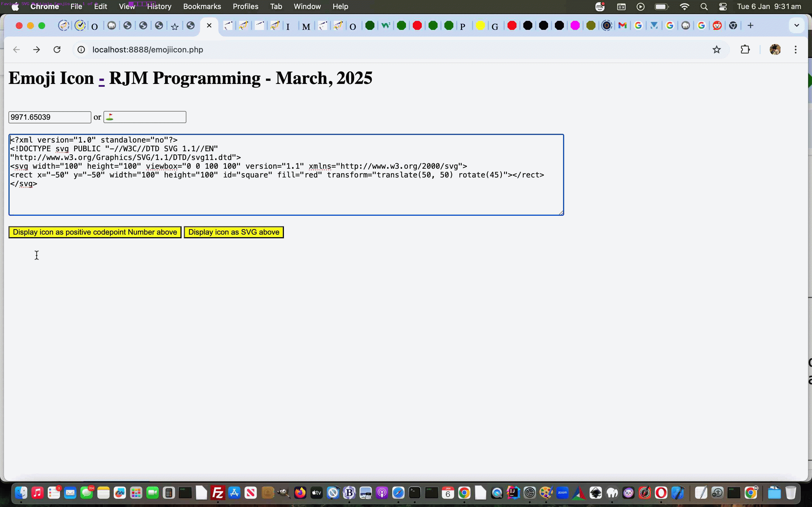Open macOS Control Center in the menu bar

(x=723, y=6)
